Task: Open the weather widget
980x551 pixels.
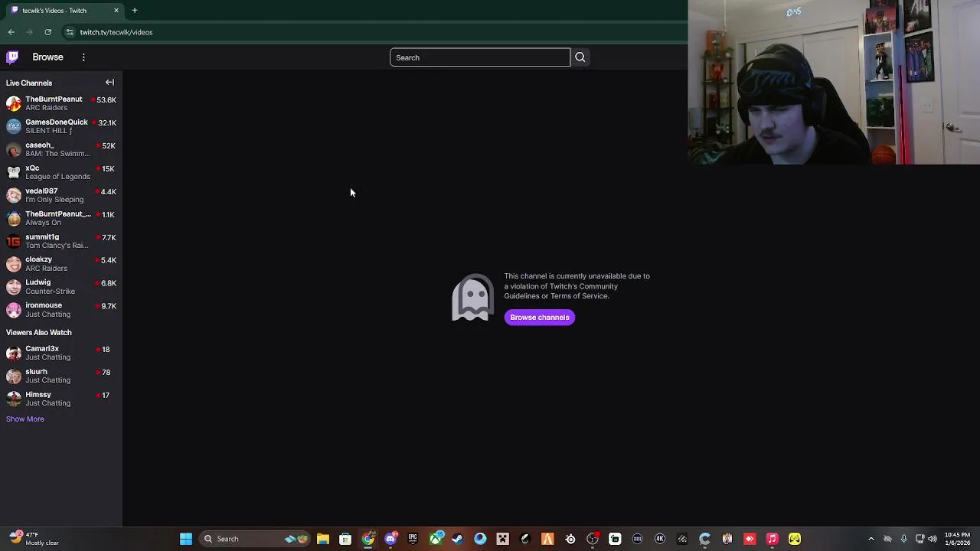Action: coord(34,539)
